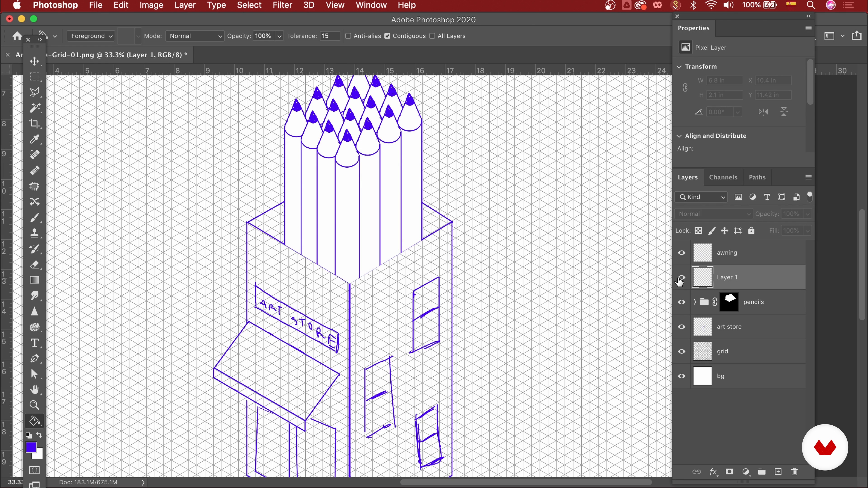Select the Hand tool
This screenshot has height=488, width=868.
(x=34, y=390)
